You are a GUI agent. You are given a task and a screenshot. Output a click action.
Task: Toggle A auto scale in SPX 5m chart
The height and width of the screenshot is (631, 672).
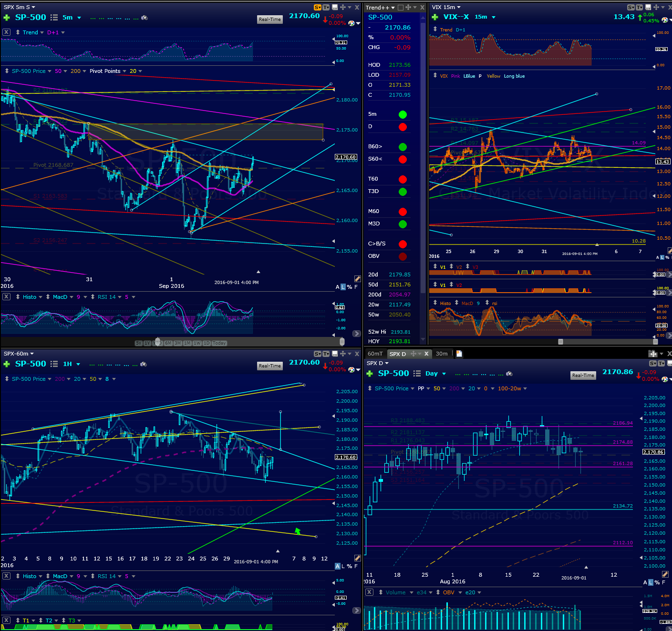(338, 287)
